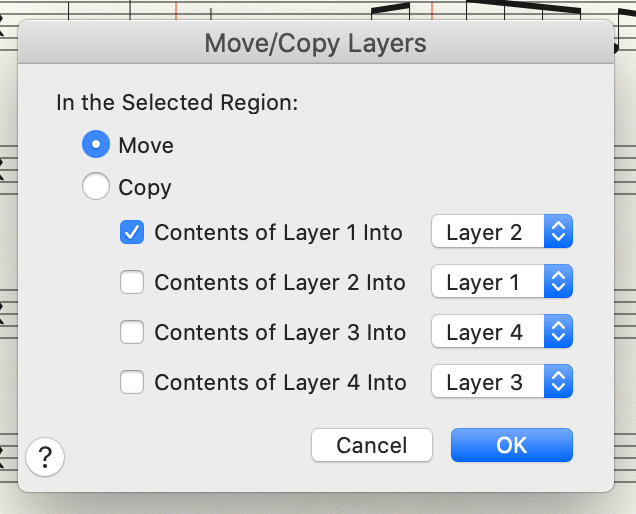Enable Contents of Layer 3 Into checkbox
The height and width of the screenshot is (514, 636).
(132, 332)
